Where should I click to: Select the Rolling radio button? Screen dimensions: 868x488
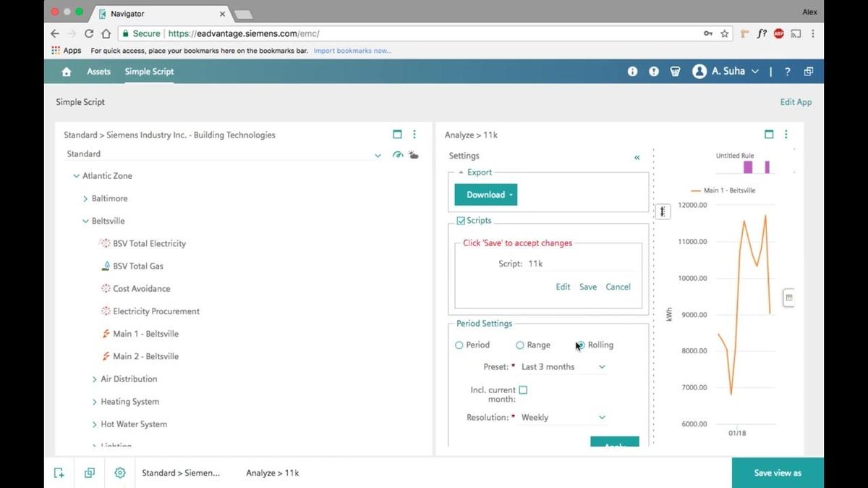[581, 345]
